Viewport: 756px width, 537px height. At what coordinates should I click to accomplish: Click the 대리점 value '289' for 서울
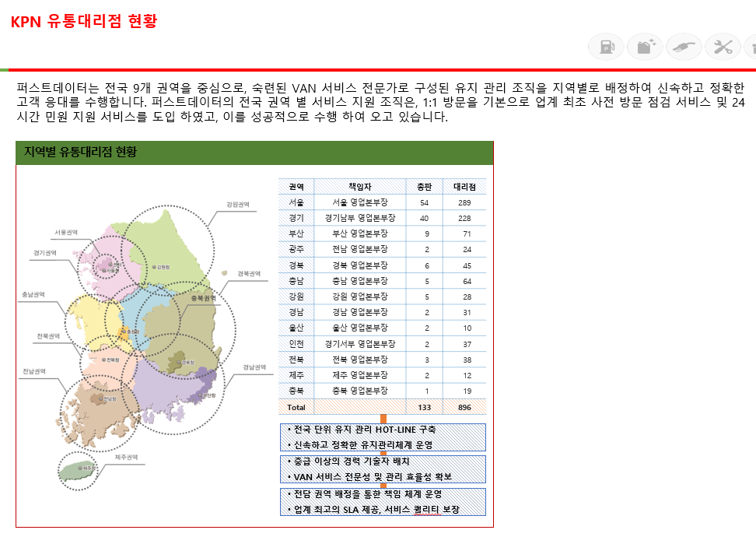click(x=464, y=202)
